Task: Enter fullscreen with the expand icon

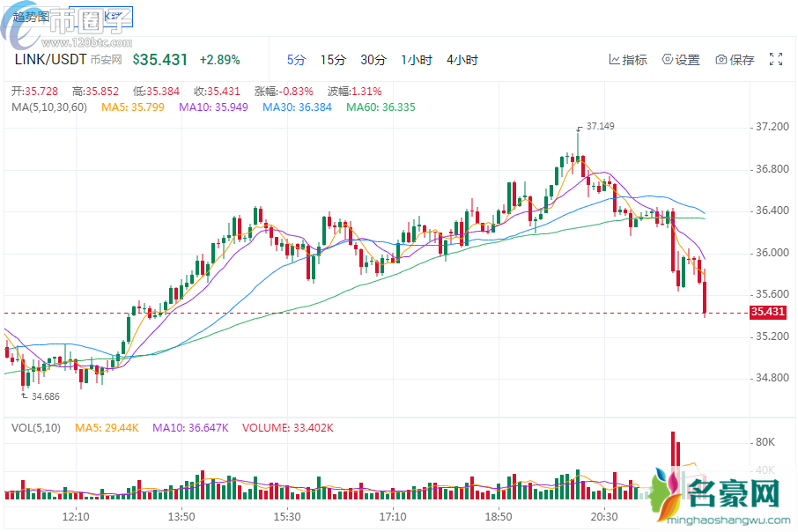Action: click(776, 60)
